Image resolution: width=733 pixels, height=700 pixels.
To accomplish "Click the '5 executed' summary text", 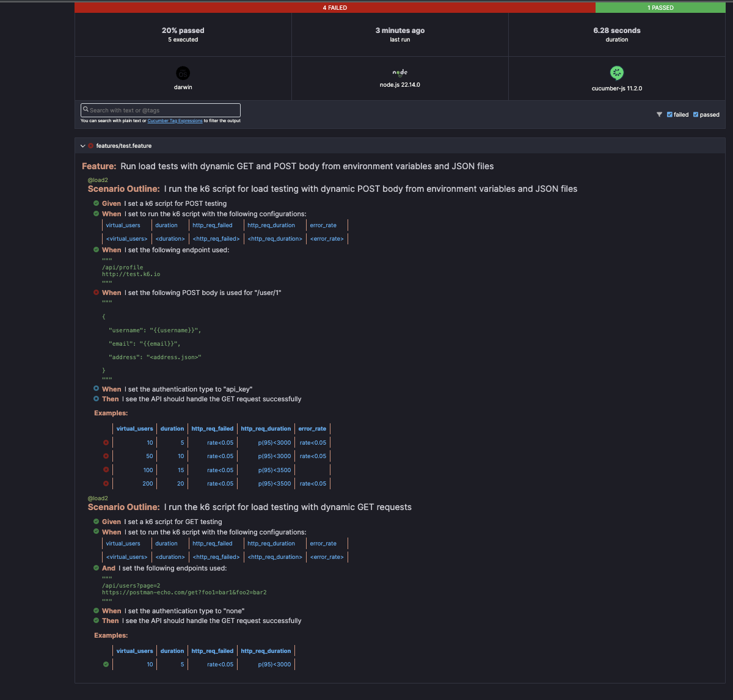I will click(x=183, y=40).
